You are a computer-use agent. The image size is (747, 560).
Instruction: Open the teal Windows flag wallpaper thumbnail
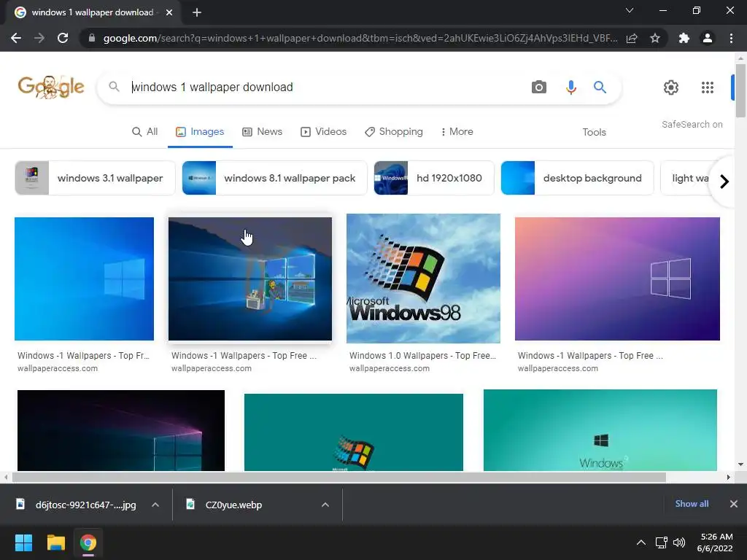[x=354, y=432]
